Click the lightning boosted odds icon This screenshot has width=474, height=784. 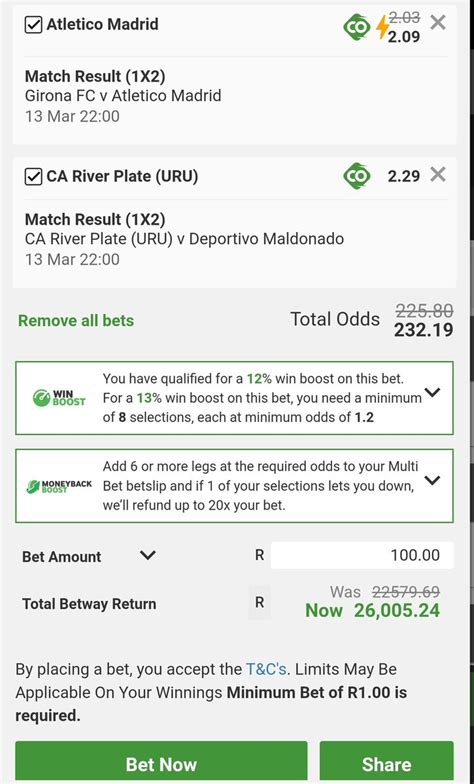[382, 27]
